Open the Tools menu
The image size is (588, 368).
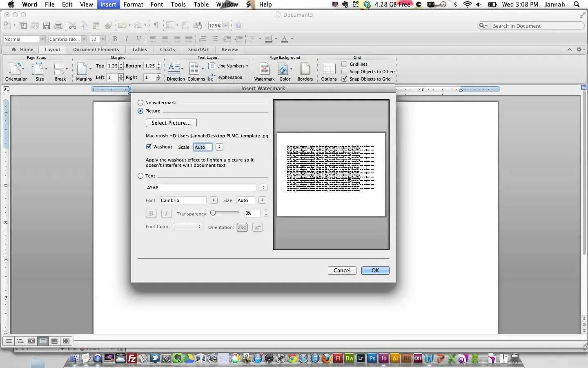pyautogui.click(x=178, y=4)
